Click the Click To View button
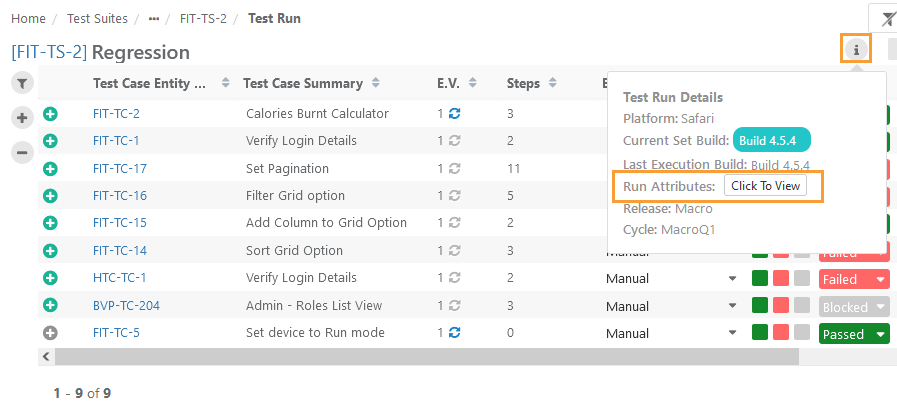Image resolution: width=897 pixels, height=407 pixels. pyautogui.click(x=765, y=186)
